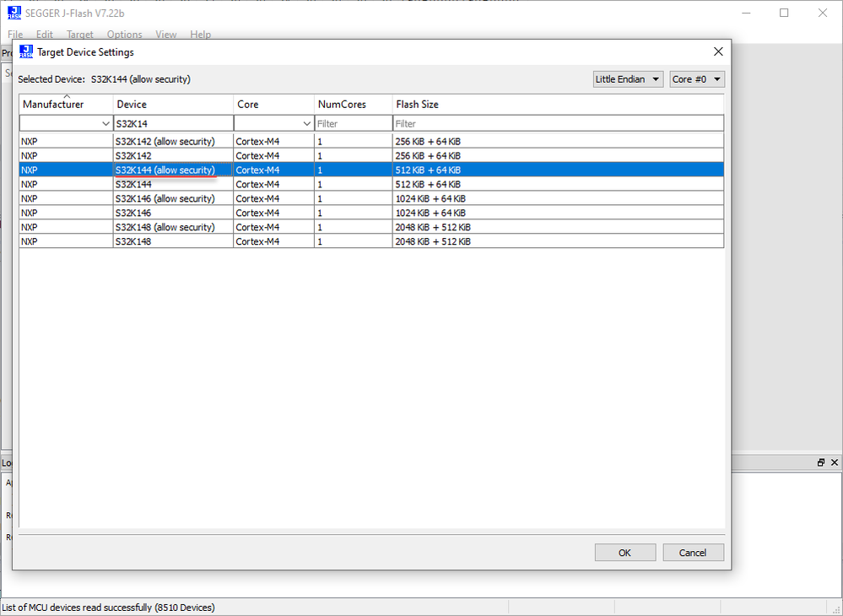Open the Core #0 dropdown
The width and height of the screenshot is (843, 616).
click(697, 79)
